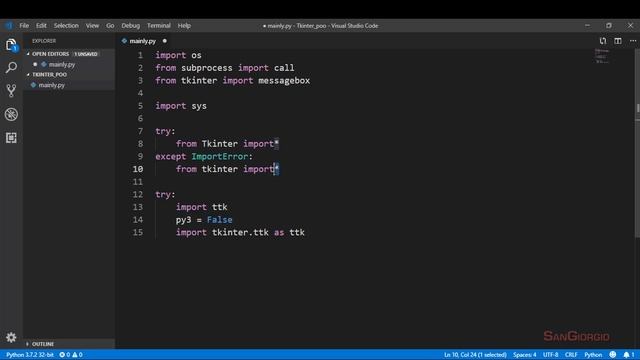Click 'subprocess' on line 2
Image resolution: width=640 pixels, height=360 pixels.
(x=207, y=68)
